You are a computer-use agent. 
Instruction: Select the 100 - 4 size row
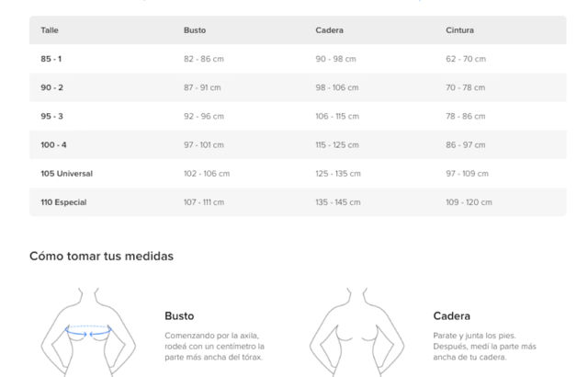click(53, 144)
